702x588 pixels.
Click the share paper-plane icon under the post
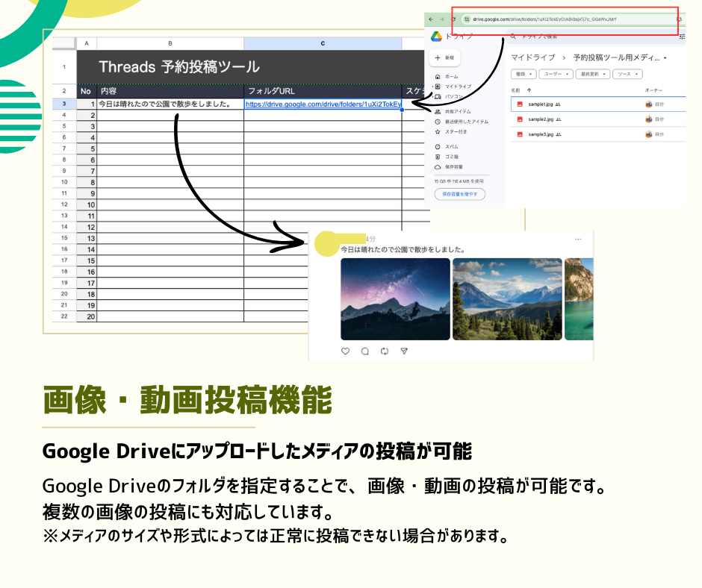point(404,351)
